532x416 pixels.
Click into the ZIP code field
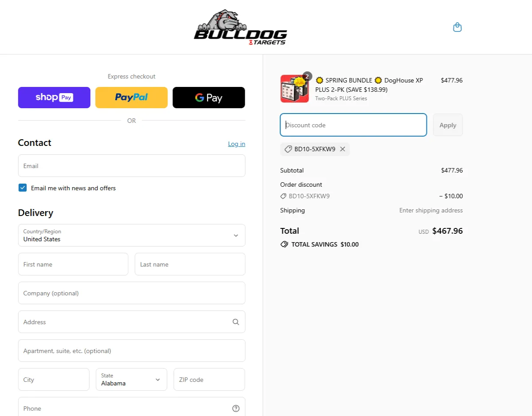209,380
